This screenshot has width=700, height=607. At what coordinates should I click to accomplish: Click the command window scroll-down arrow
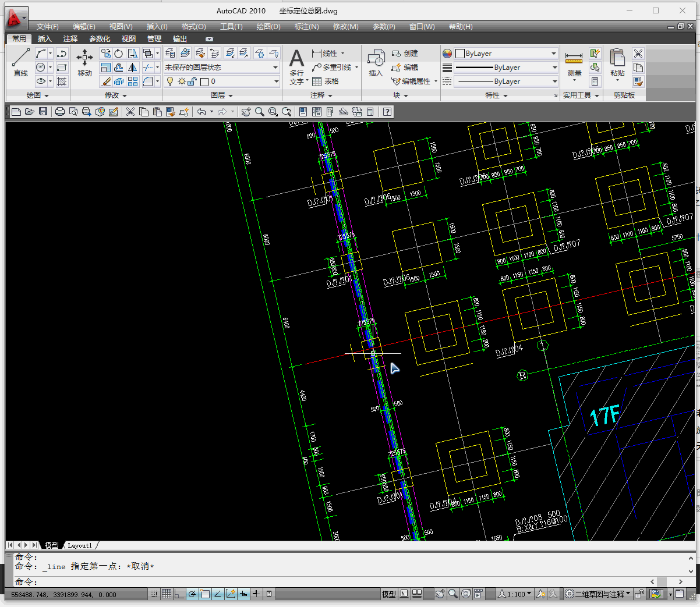691,571
